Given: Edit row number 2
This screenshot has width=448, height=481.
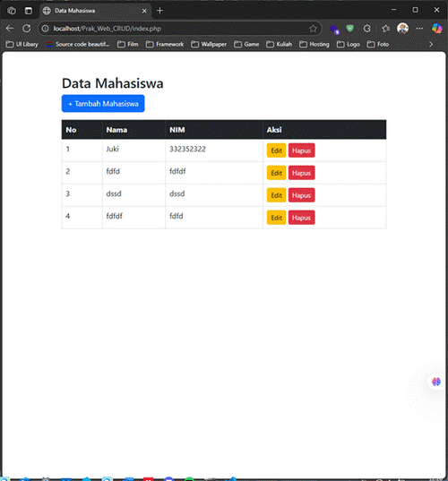Looking at the screenshot, I should (276, 173).
